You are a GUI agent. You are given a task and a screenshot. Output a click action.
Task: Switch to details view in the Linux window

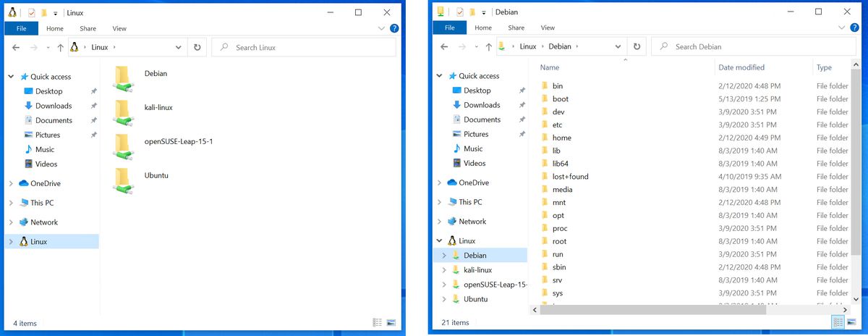point(377,322)
